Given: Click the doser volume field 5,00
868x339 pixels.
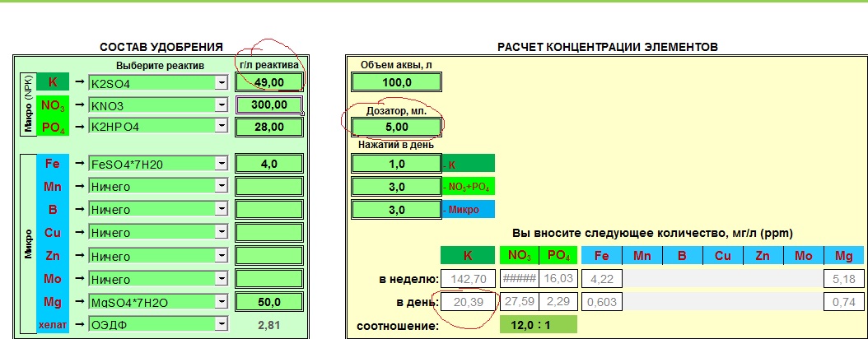Looking at the screenshot, I should point(397,128).
